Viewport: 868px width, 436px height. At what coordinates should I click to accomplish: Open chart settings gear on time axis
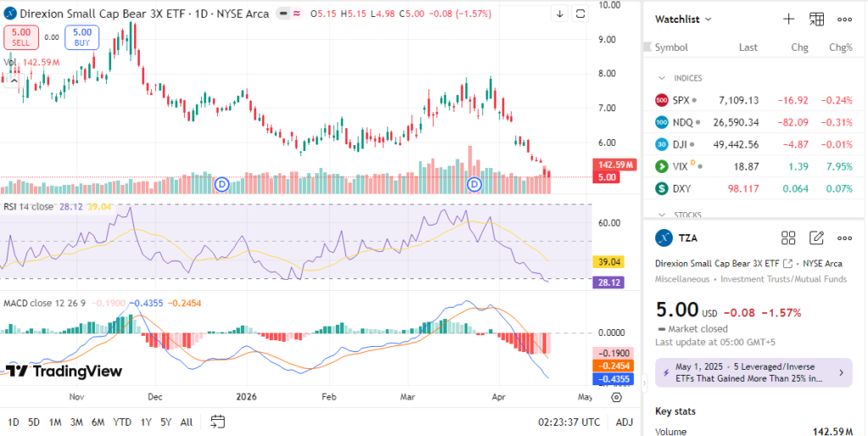[616, 396]
